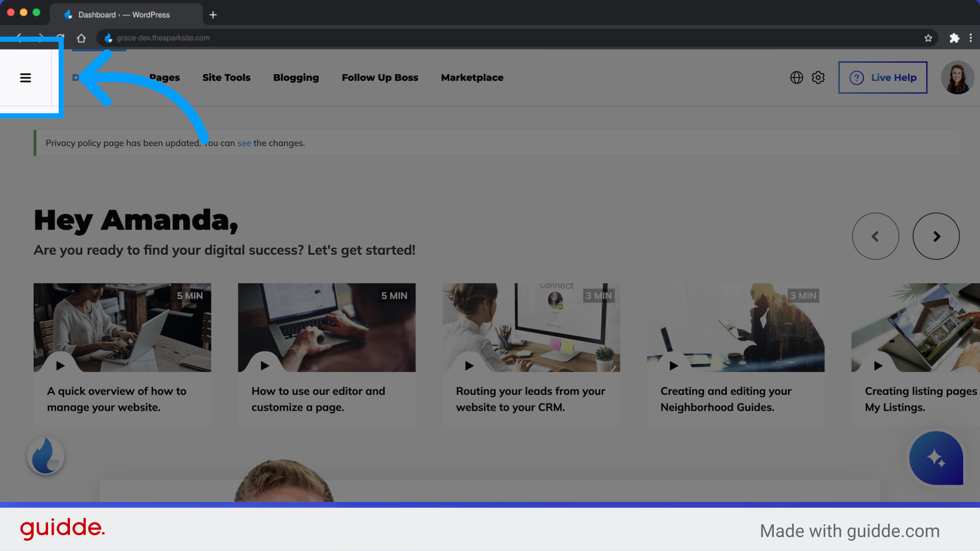Open the hamburger navigation menu
The height and width of the screenshot is (551, 980).
pyautogui.click(x=26, y=78)
